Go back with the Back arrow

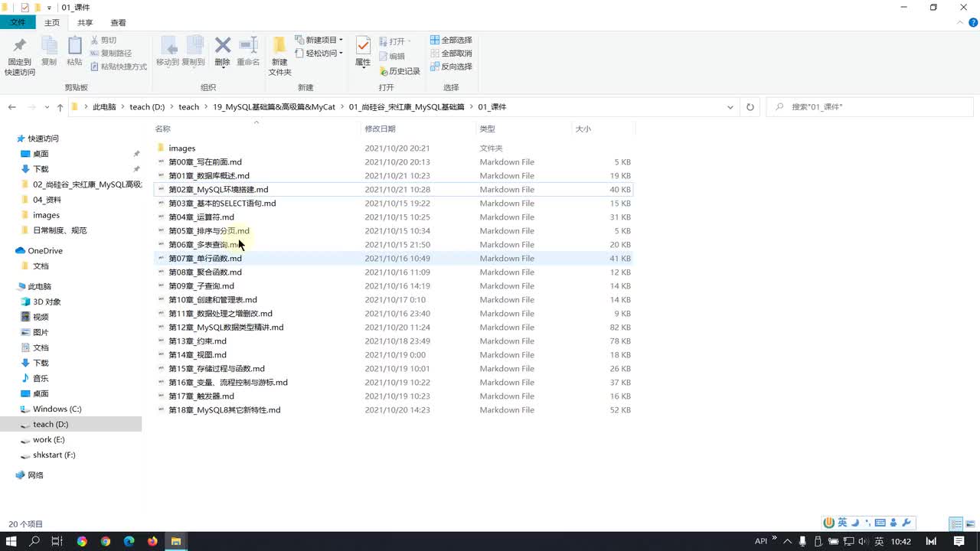pyautogui.click(x=12, y=107)
